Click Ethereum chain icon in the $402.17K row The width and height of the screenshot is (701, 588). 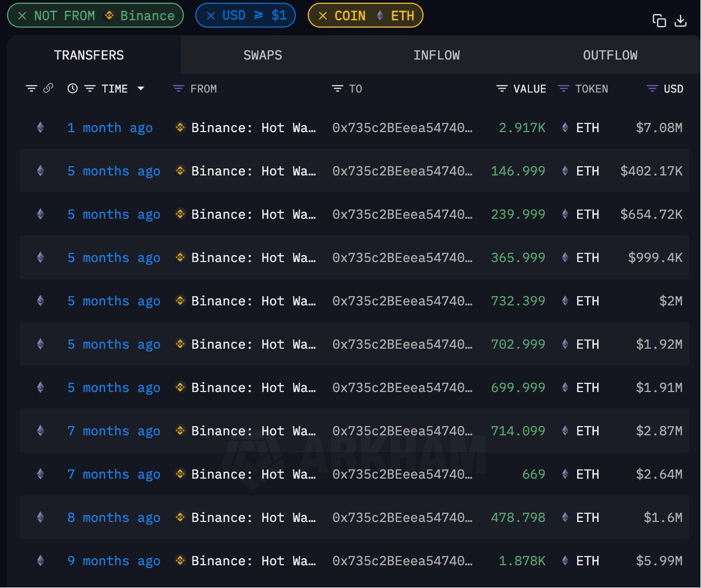40,171
